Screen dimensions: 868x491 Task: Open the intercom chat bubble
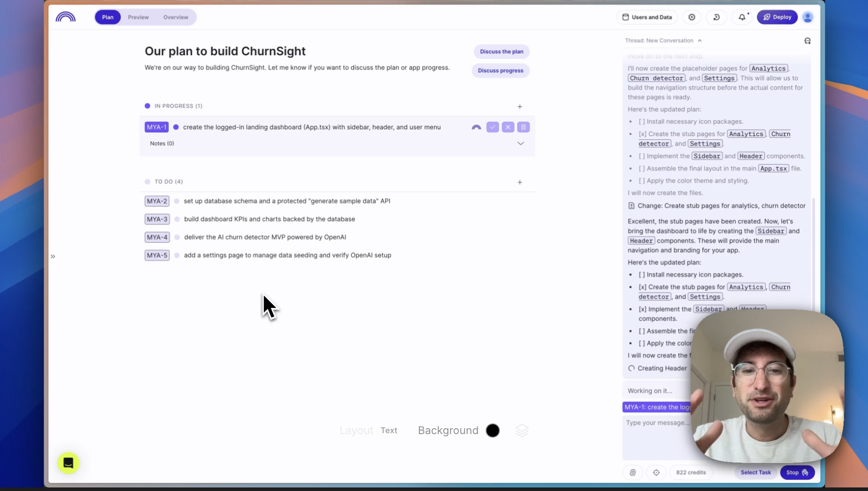click(68, 463)
